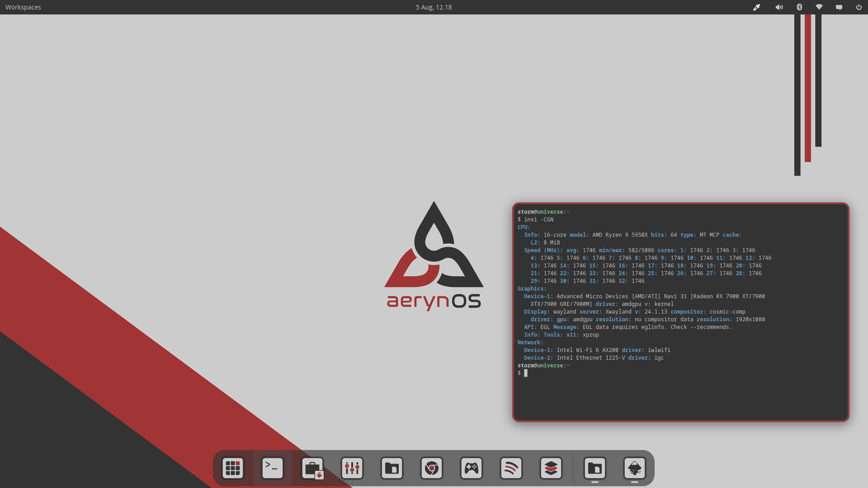Open the Workspaces overview
The height and width of the screenshot is (488, 868).
click(23, 7)
